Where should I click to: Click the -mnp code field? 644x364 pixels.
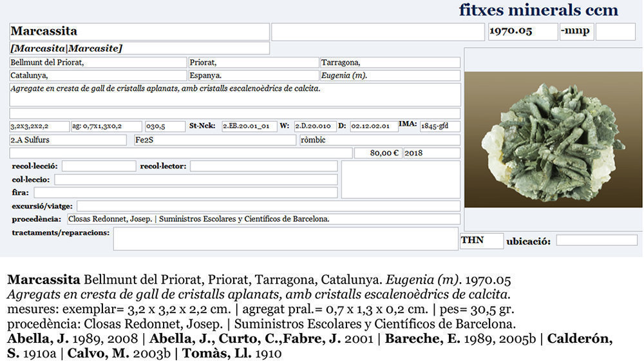tap(576, 32)
